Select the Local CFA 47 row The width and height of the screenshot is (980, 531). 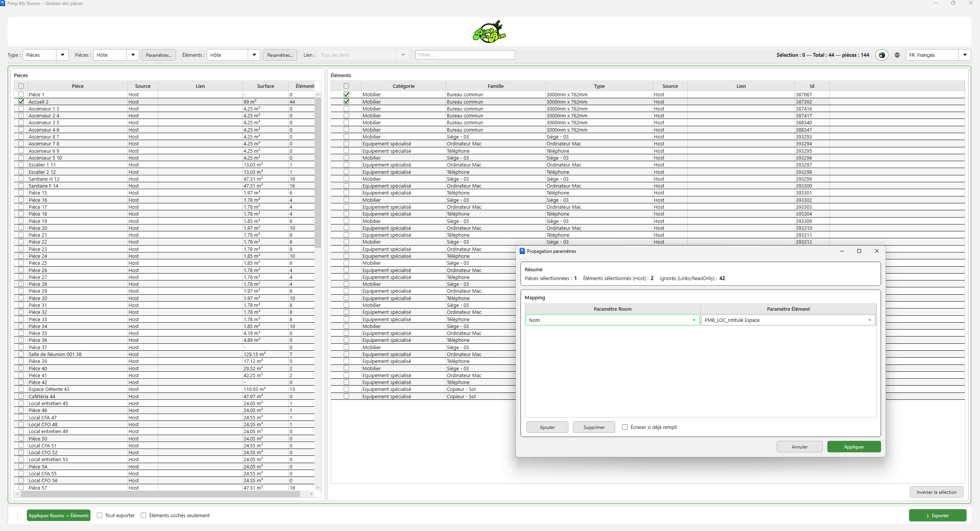point(164,417)
